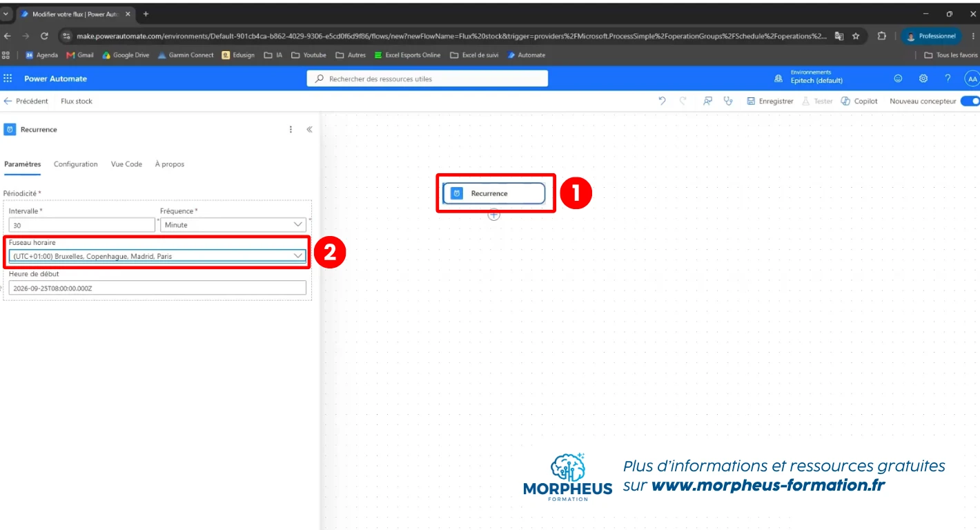This screenshot has height=530, width=980.
Task: Focus the Rechercher des ressources utiles search box
Action: tap(427, 79)
